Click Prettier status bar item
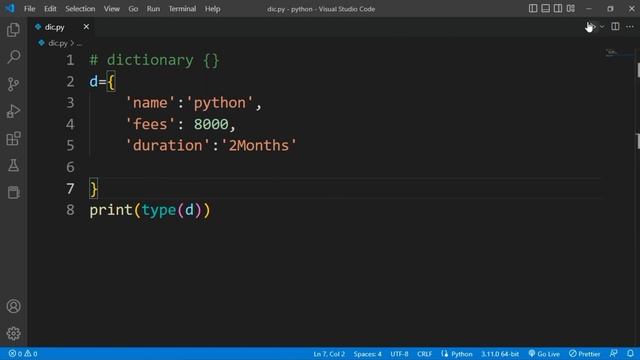This screenshot has width=640, height=360. [x=584, y=354]
